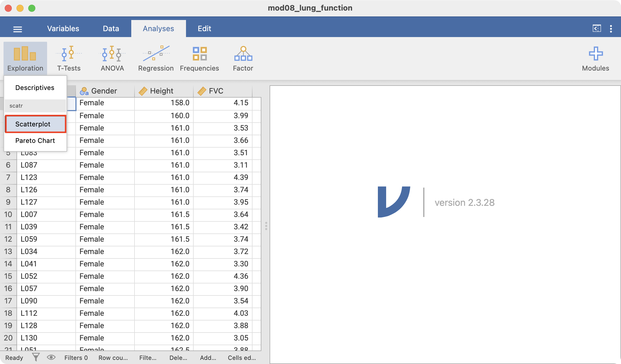Click the panel splitter drag handle
The height and width of the screenshot is (364, 621).
pos(266,226)
